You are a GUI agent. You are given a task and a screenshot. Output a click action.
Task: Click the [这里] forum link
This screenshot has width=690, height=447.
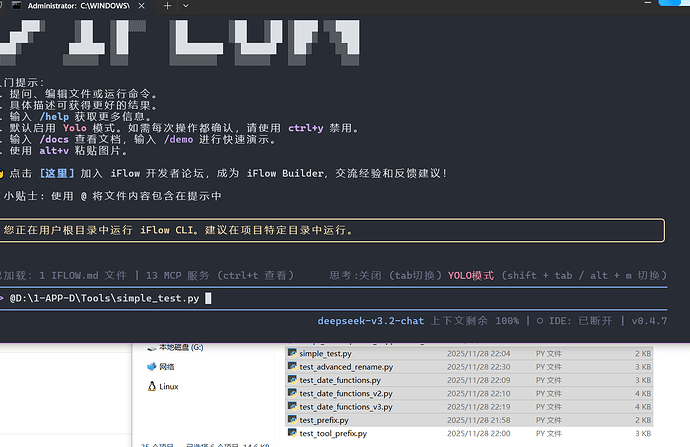pyautogui.click(x=57, y=173)
